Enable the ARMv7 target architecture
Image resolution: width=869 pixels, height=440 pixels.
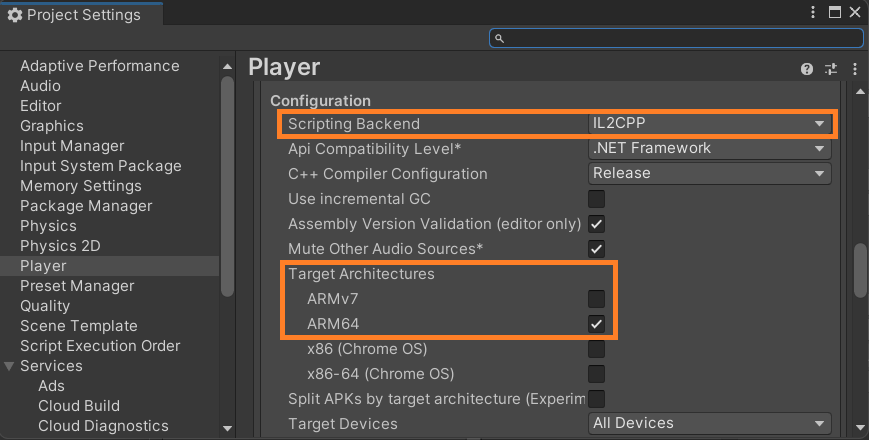(596, 299)
